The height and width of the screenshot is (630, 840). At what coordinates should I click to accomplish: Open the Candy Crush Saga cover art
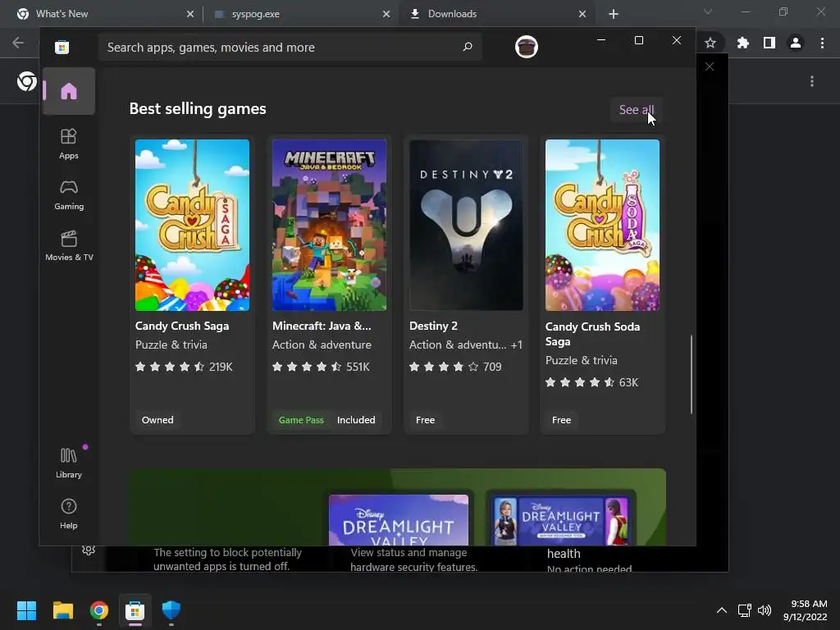(192, 225)
